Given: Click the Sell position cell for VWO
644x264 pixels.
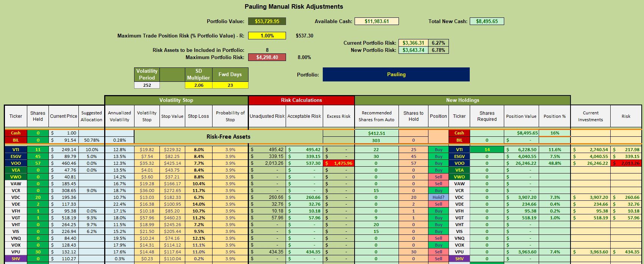Looking at the screenshot, I should 438,177.
